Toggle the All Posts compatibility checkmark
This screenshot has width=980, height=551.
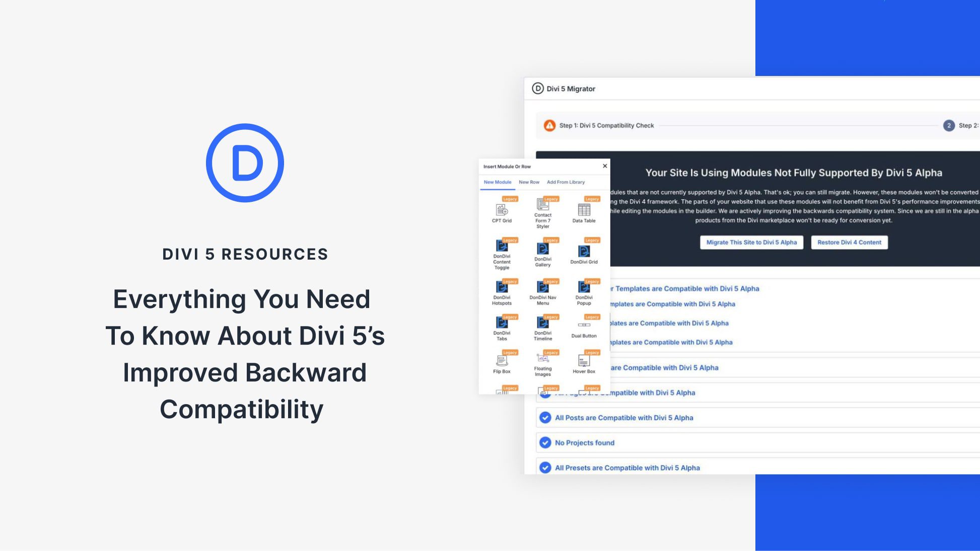point(545,417)
